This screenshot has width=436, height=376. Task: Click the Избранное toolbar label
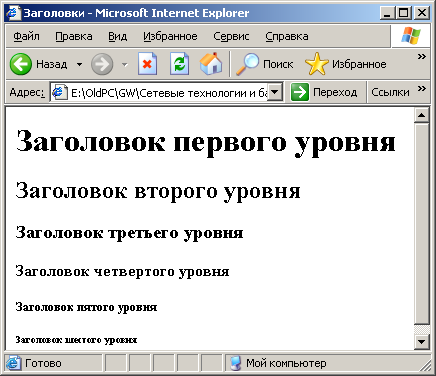pos(359,64)
